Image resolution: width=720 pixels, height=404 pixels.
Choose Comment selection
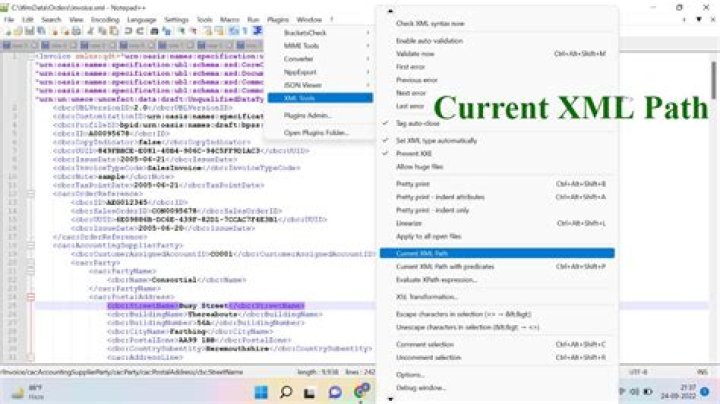click(497, 344)
